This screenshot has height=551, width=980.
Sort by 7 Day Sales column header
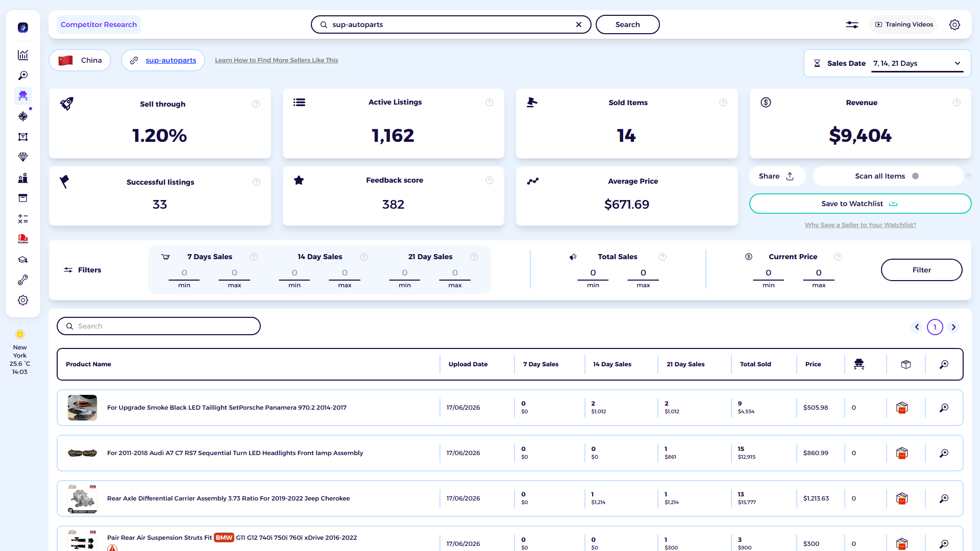pos(541,364)
